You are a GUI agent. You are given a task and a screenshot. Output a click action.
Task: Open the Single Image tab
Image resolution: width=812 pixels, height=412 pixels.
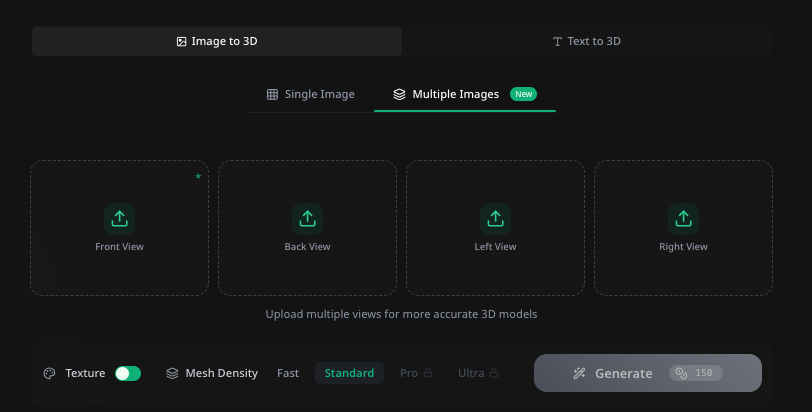(x=311, y=94)
